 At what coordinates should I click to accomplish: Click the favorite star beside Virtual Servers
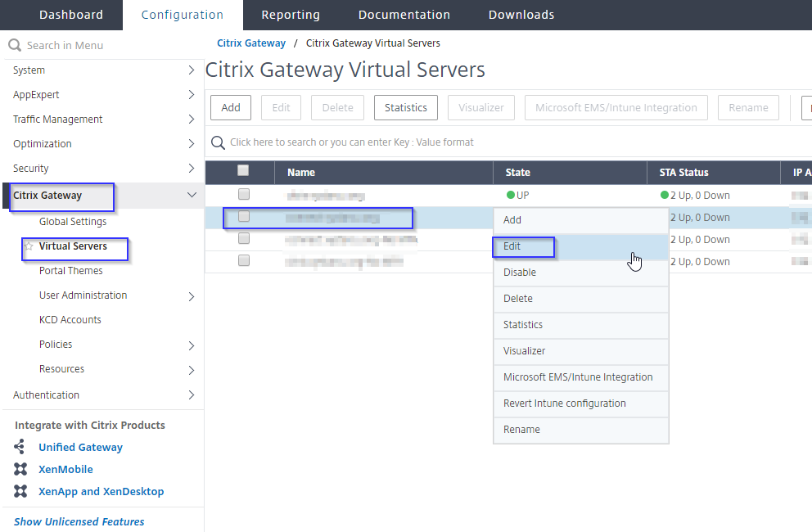[29, 246]
